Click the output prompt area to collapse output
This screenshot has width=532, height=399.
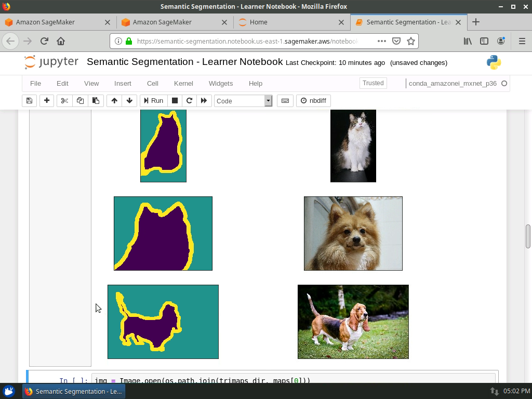tap(60, 237)
